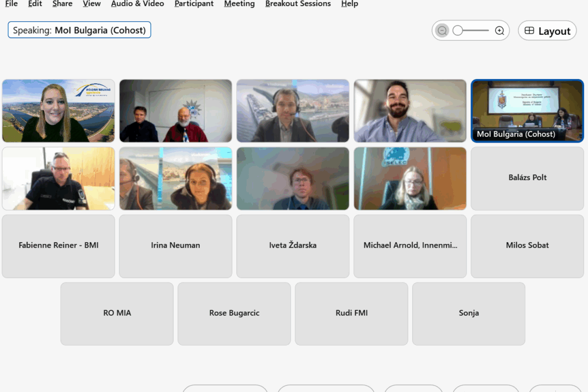Click the Speaking indicator label at top left
This screenshot has width=588, height=392.
(79, 30)
